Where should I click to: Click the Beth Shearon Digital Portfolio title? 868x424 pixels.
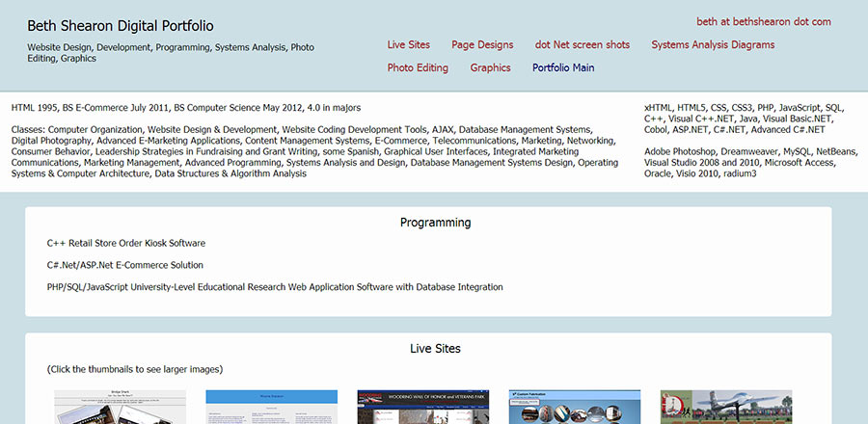[121, 26]
